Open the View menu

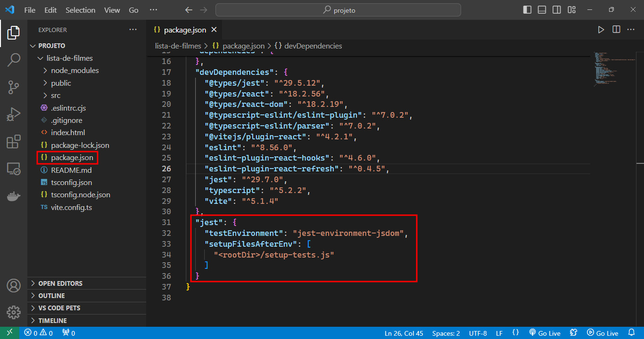coord(112,10)
